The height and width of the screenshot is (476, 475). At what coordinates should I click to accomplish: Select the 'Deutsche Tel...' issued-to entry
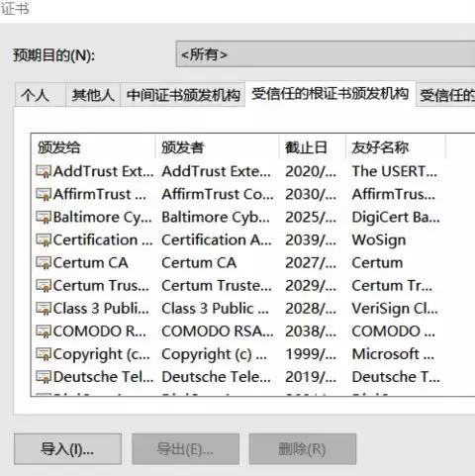[103, 377]
